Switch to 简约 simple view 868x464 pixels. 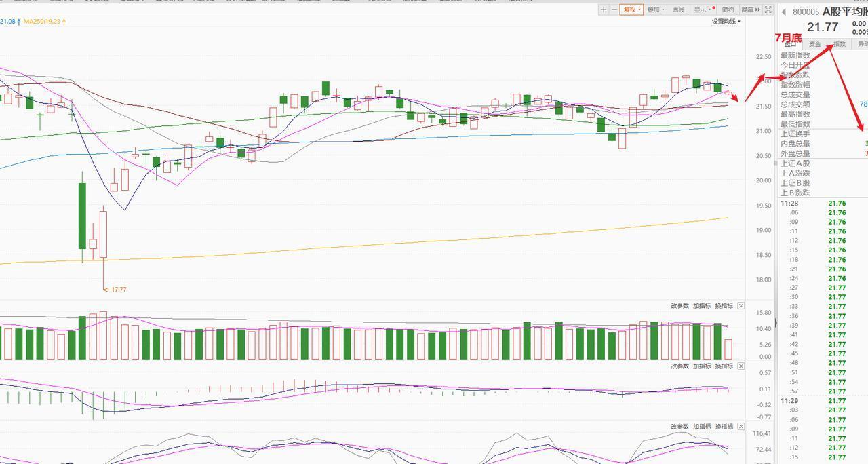pos(728,9)
